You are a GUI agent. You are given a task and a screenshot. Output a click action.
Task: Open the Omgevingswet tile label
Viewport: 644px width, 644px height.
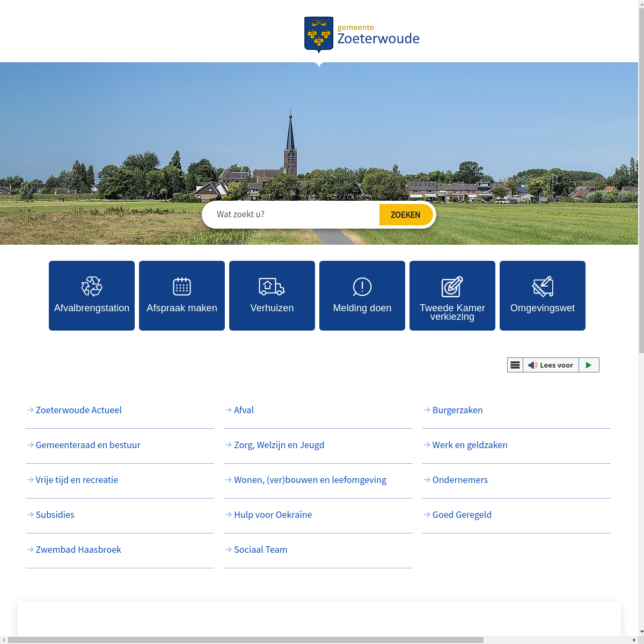click(x=543, y=308)
